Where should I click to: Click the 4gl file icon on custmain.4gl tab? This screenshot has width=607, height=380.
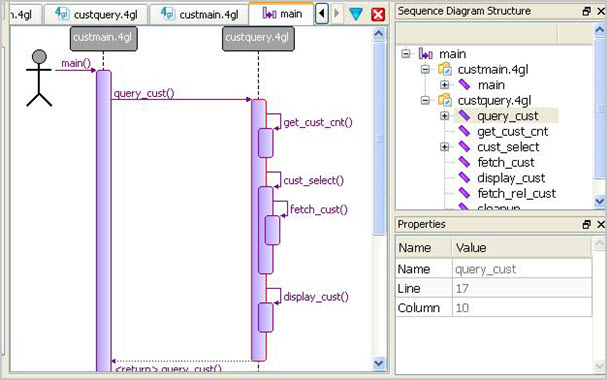click(168, 14)
